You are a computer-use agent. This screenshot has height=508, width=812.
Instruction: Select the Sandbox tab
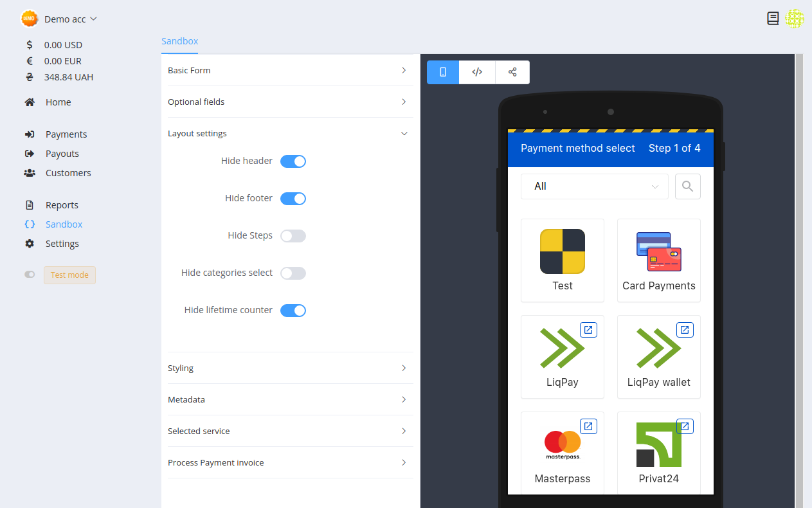(180, 41)
